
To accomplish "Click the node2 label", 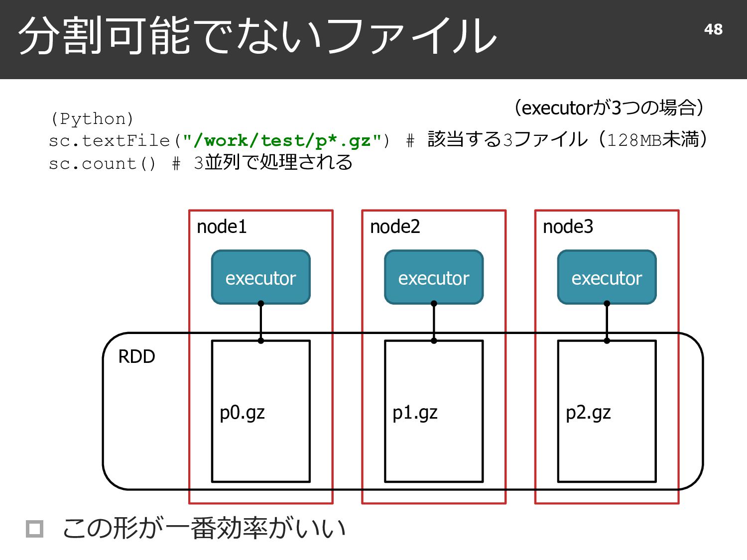I will 395,227.
